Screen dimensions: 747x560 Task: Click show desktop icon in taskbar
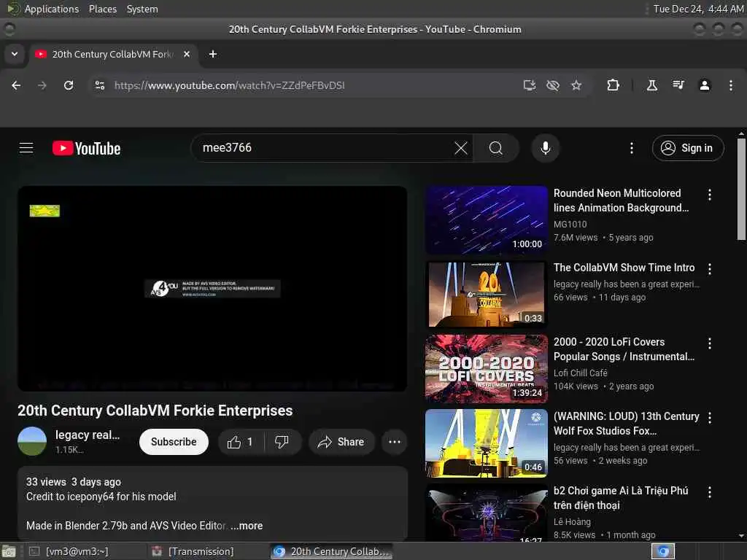click(x=9, y=551)
